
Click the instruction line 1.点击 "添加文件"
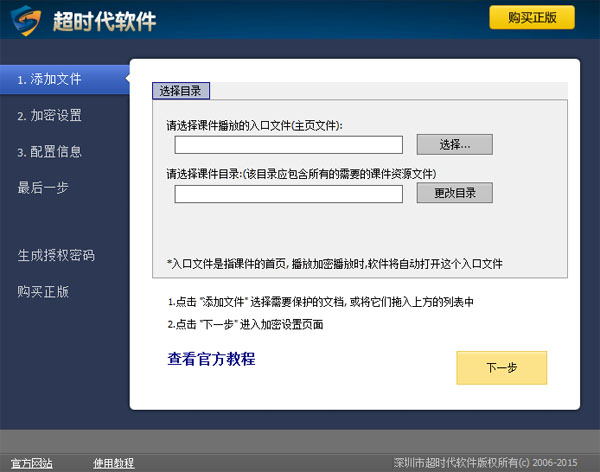point(321,302)
